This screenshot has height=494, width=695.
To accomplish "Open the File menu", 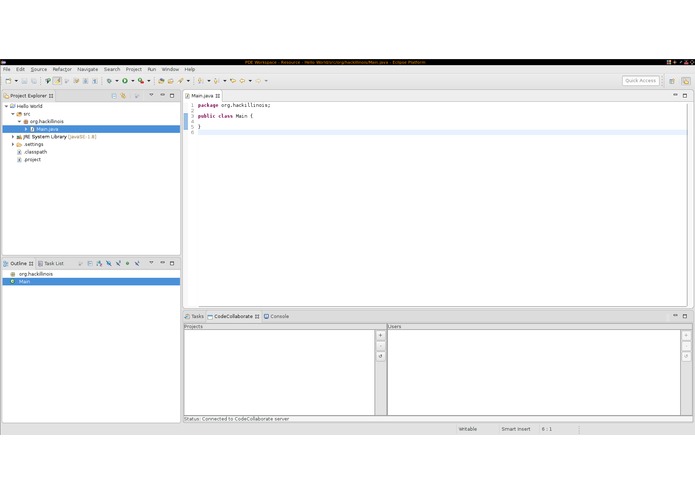I will 7,70.
